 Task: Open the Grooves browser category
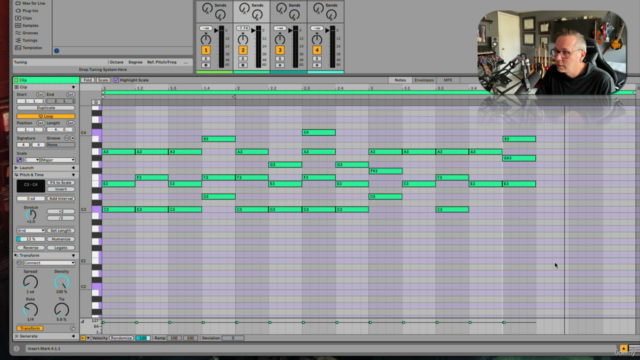click(27, 33)
